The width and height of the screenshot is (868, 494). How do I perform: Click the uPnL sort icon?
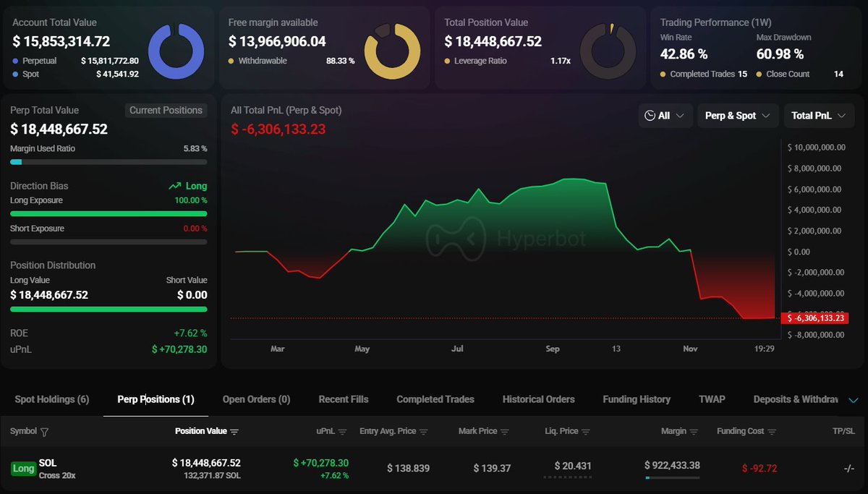pyautogui.click(x=343, y=432)
